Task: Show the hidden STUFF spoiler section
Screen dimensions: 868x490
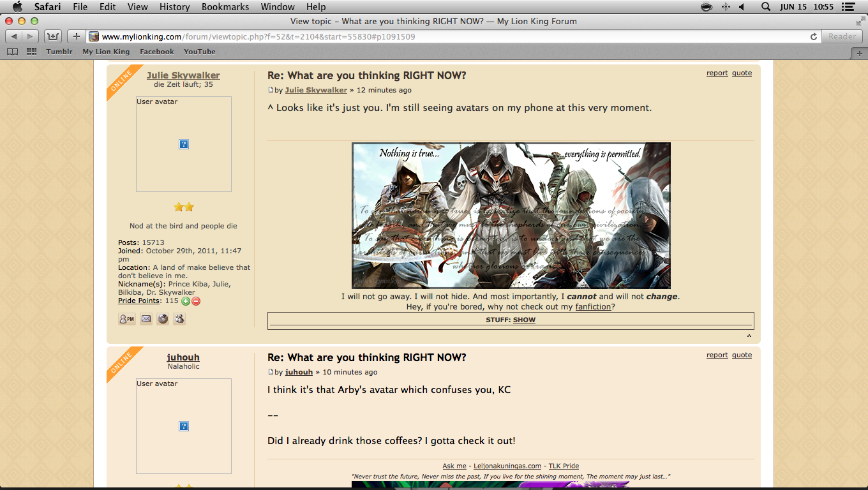Action: [x=524, y=320]
